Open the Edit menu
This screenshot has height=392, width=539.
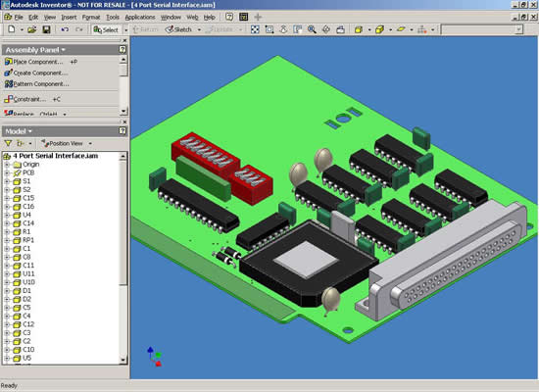coord(33,17)
